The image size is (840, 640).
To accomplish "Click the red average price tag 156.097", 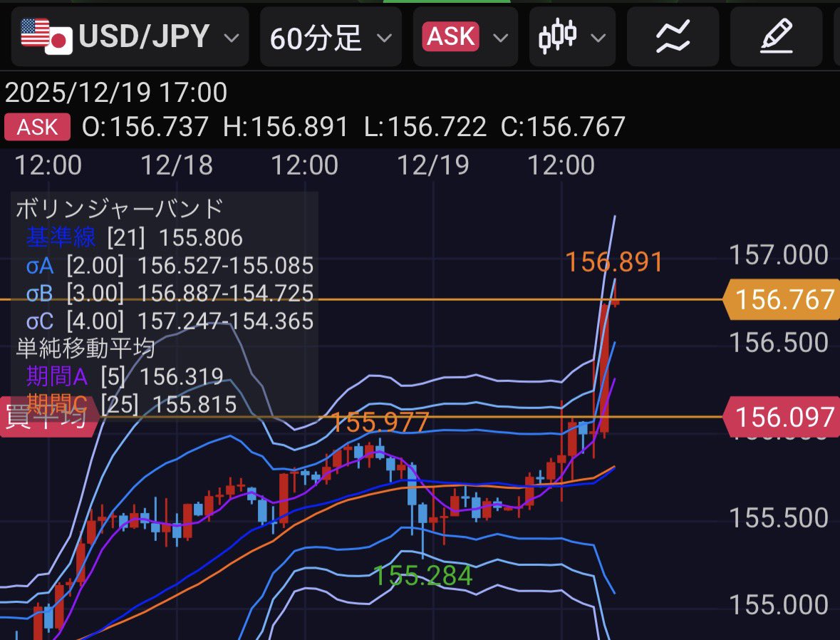I will tap(781, 417).
